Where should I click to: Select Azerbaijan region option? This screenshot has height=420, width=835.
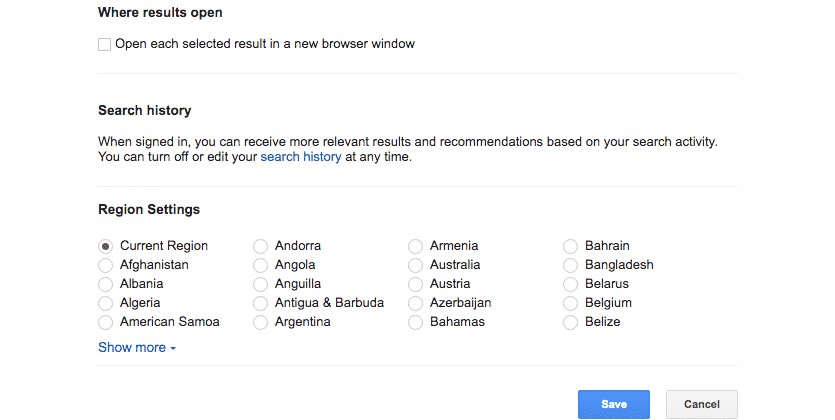coord(415,303)
